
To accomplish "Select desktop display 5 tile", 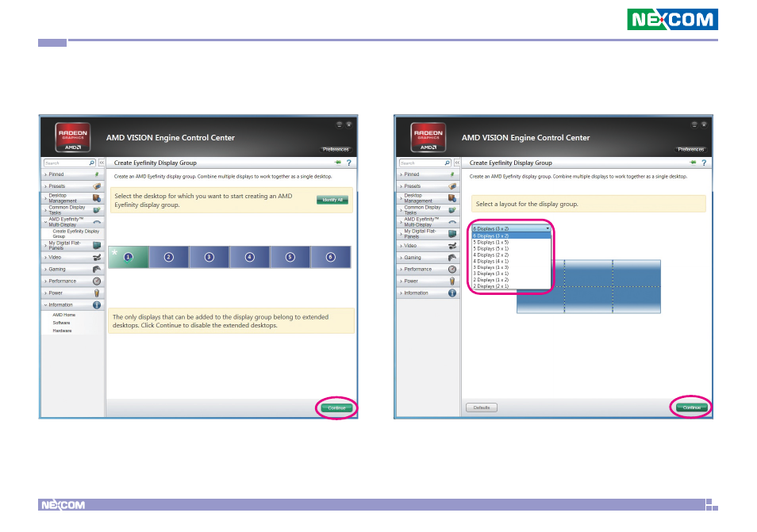I will pos(290,257).
